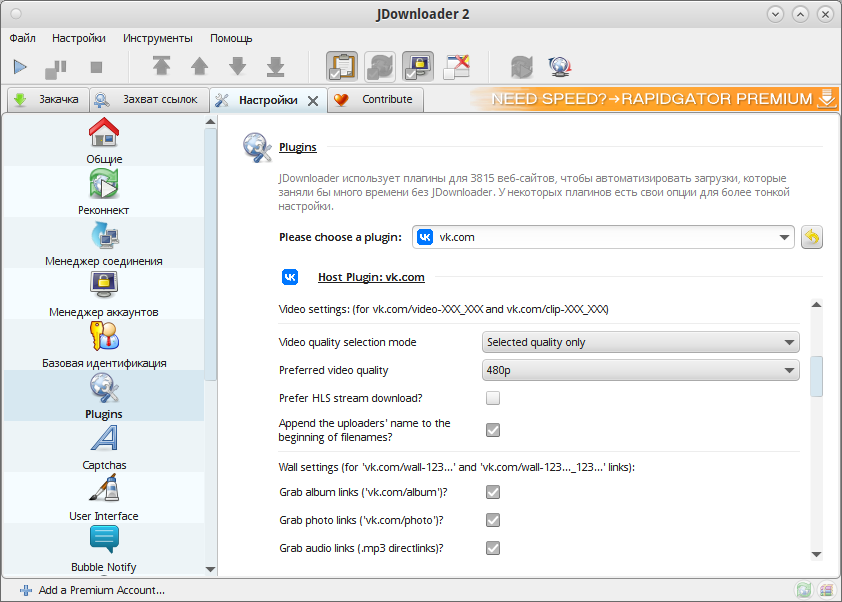Screen dimensions: 842x602
Task: Click the green status icon in status bar
Action: pos(803,590)
